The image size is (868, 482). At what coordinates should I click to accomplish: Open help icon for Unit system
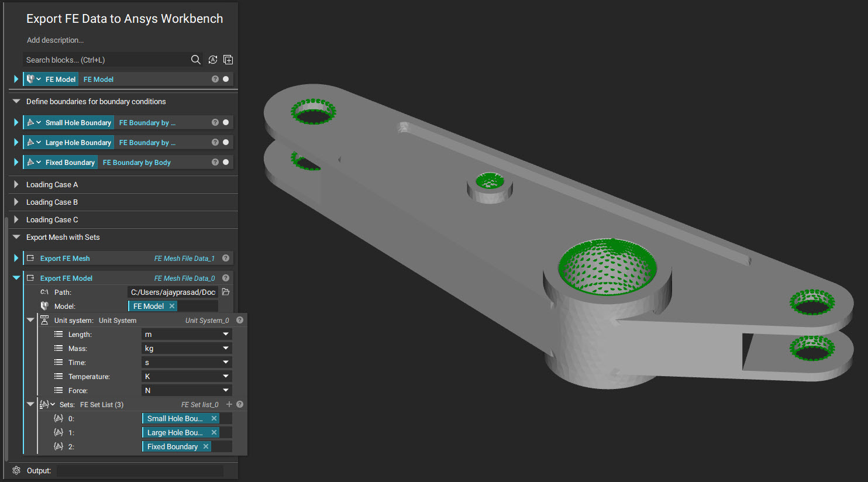(x=240, y=320)
